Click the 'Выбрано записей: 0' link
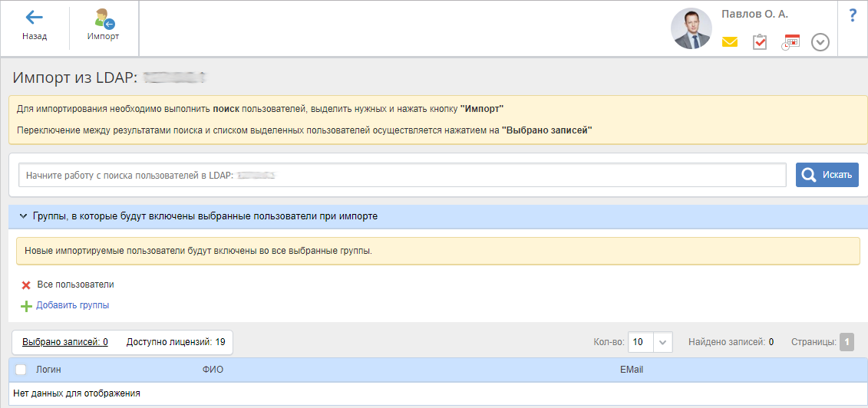Image resolution: width=868 pixels, height=408 pixels. 64,342
